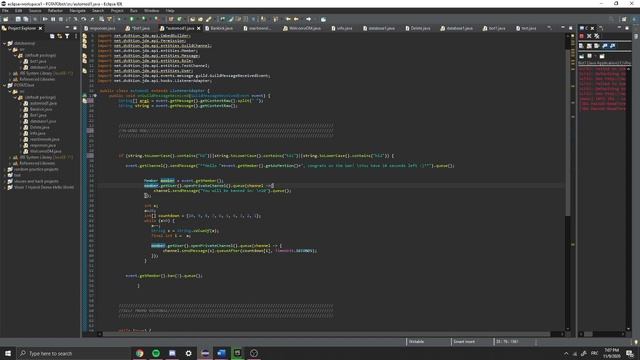Switch to the WelcomeDM.java editor tab
The width and height of the screenshot is (640, 360).
pos(303,28)
